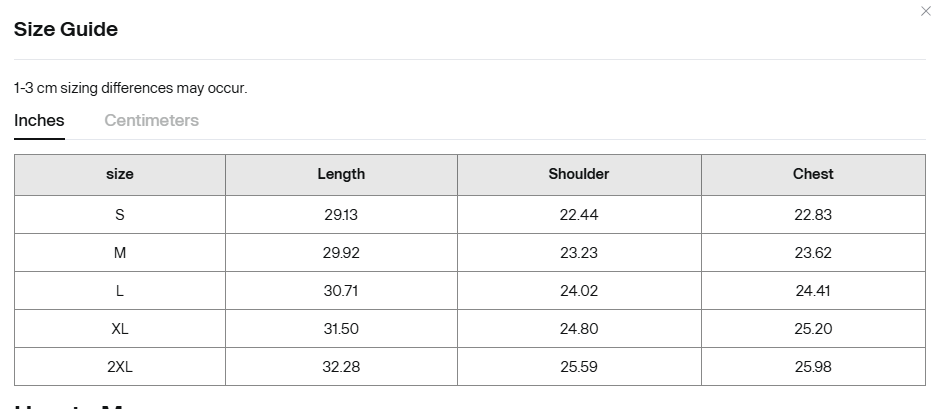Click the 23.23 shoulder value

pos(578,253)
